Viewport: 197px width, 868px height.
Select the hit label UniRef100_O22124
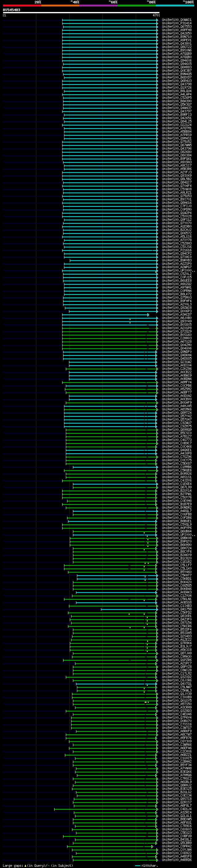[176, 125]
